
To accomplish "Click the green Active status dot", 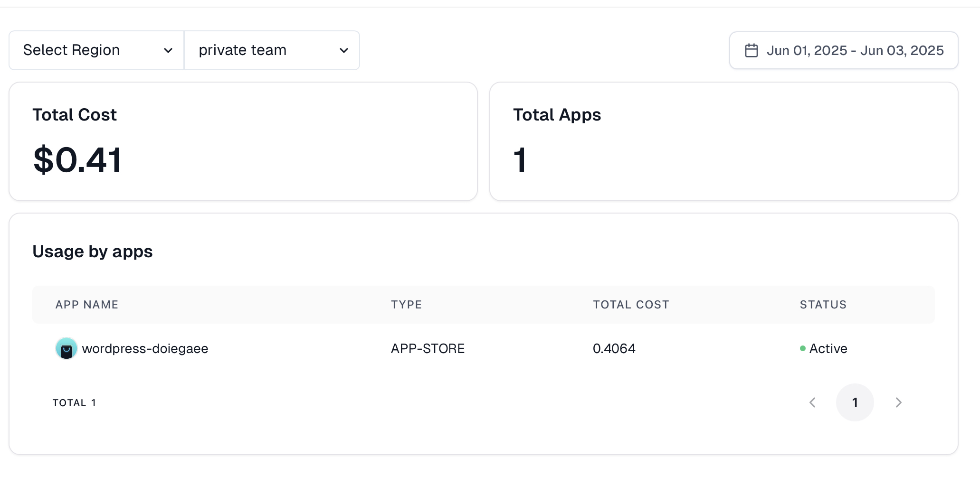I will click(803, 349).
